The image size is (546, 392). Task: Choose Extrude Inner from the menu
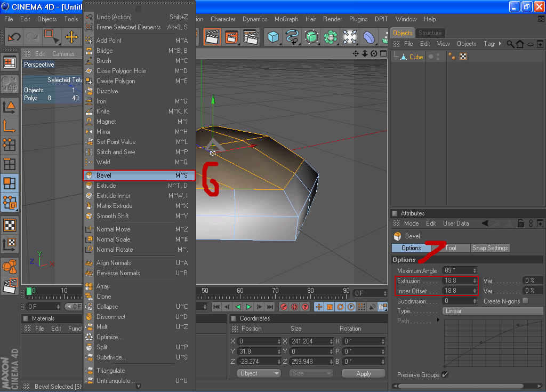tap(139, 196)
